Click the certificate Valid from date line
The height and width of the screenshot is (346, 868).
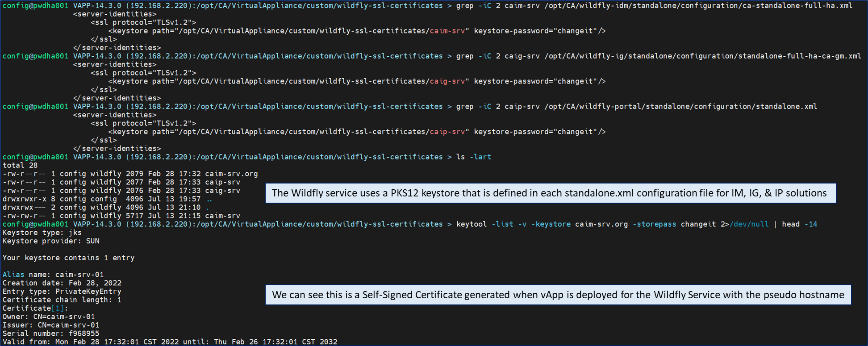tap(170, 342)
